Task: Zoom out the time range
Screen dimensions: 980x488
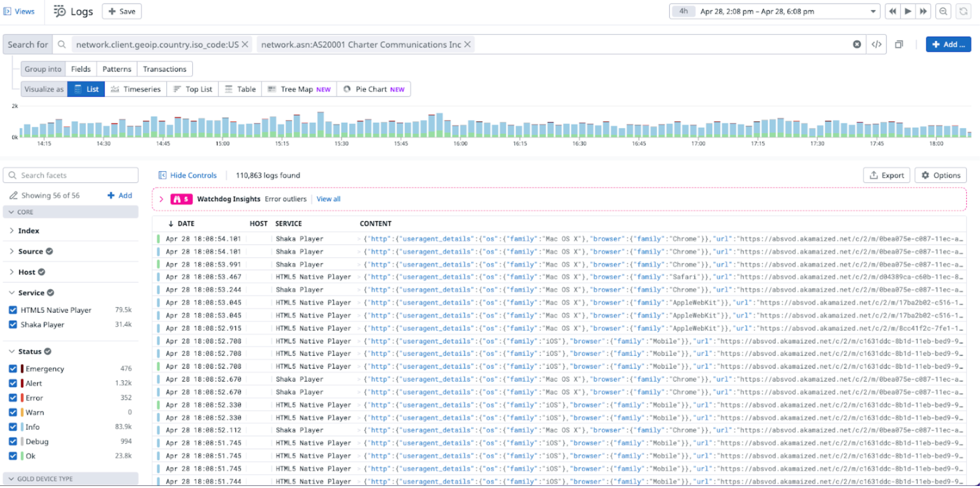Action: coord(943,11)
